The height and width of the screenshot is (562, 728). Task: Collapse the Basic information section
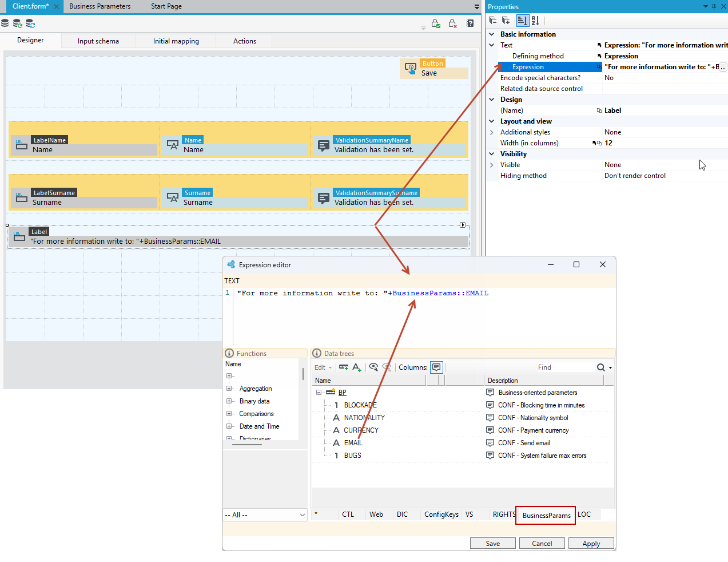pyautogui.click(x=492, y=34)
